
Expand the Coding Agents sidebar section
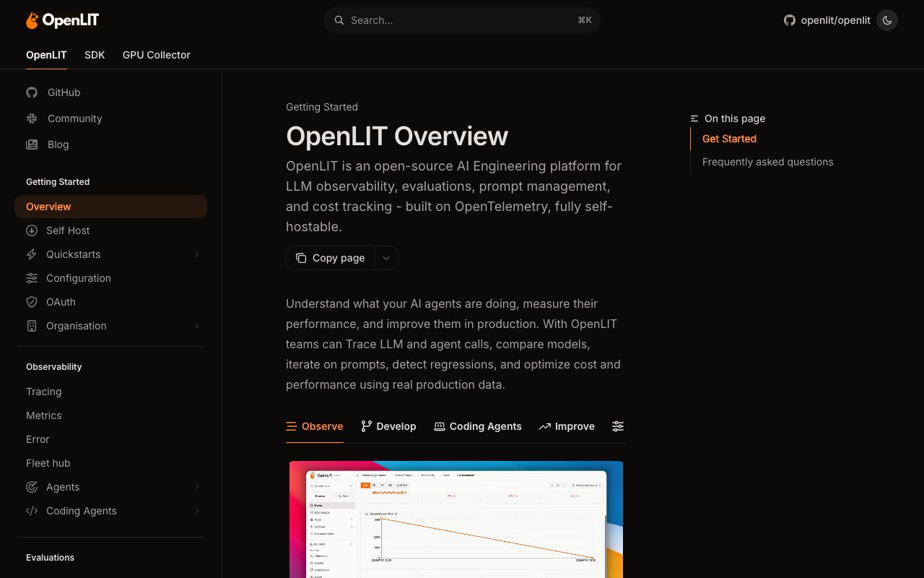(x=197, y=511)
